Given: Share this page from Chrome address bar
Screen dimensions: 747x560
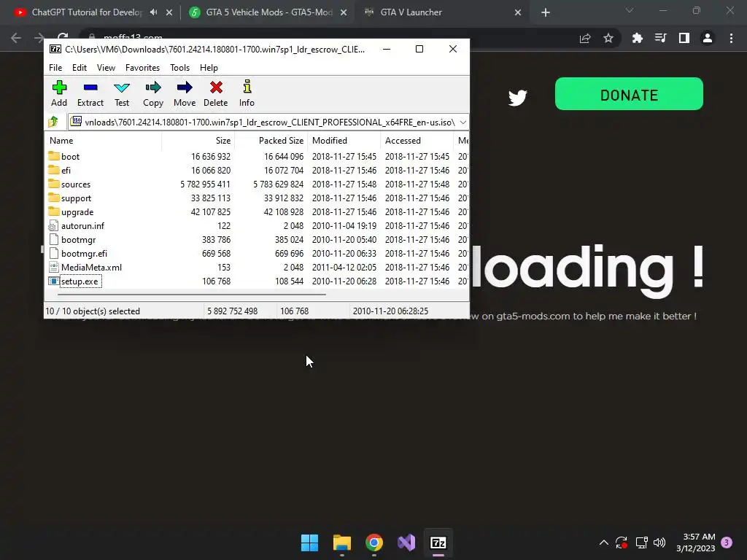Looking at the screenshot, I should coord(585,38).
